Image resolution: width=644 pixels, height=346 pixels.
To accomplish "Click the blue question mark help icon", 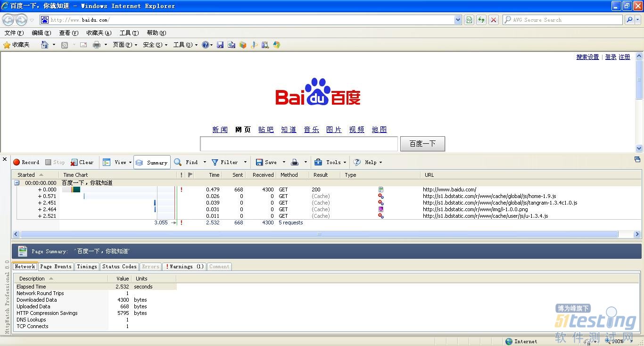I will pyautogui.click(x=205, y=45).
